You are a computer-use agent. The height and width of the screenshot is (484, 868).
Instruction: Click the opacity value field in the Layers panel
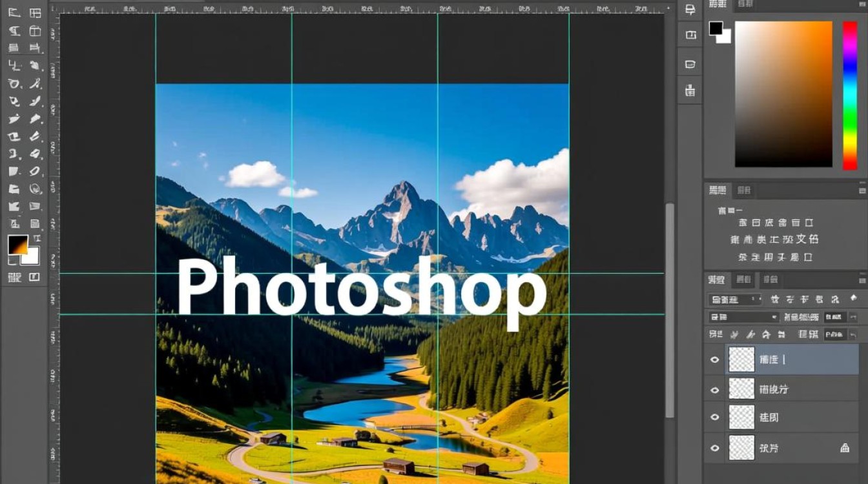836,317
